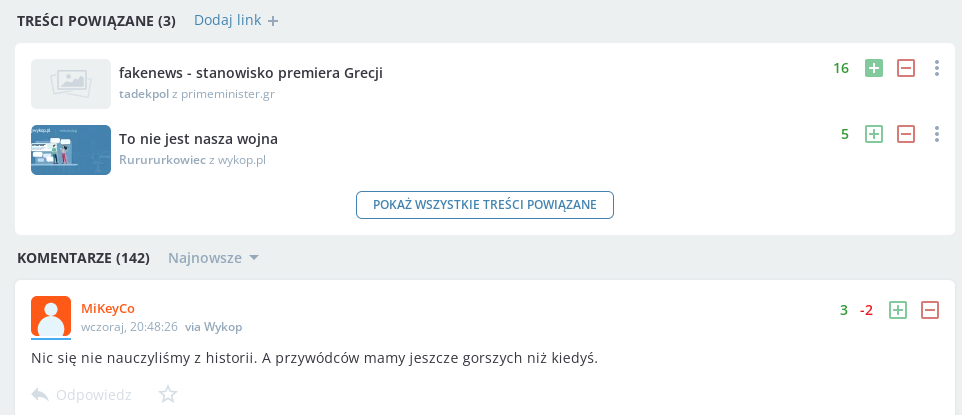Screen dimensions: 962x415
Task: Downvote the fakenews Greek premier link
Action: click(x=906, y=68)
